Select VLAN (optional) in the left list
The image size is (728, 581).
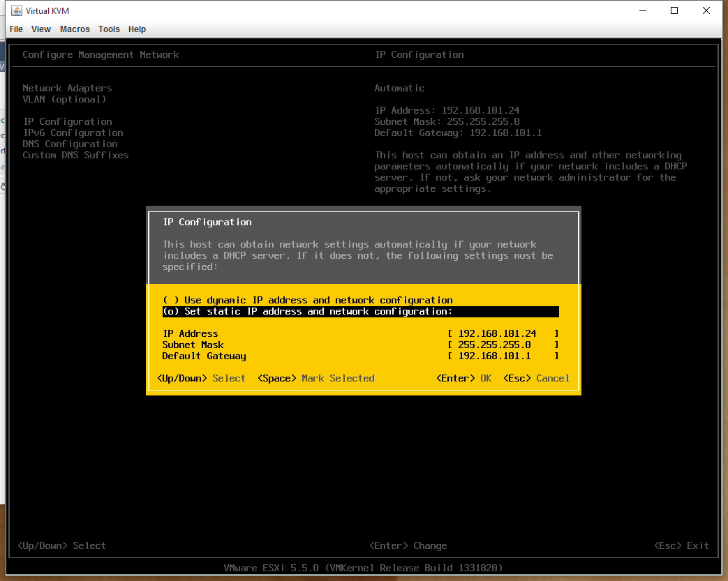click(x=64, y=99)
